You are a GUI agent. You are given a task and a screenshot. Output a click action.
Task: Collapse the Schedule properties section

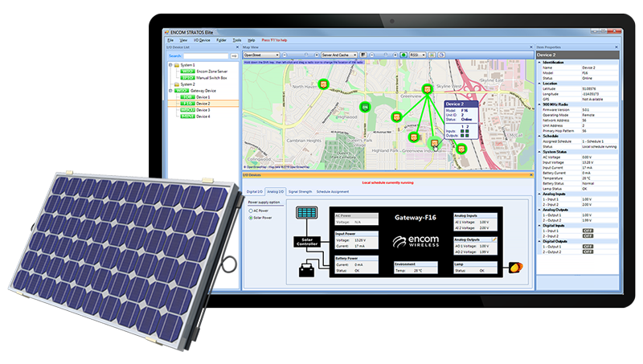[x=539, y=136]
